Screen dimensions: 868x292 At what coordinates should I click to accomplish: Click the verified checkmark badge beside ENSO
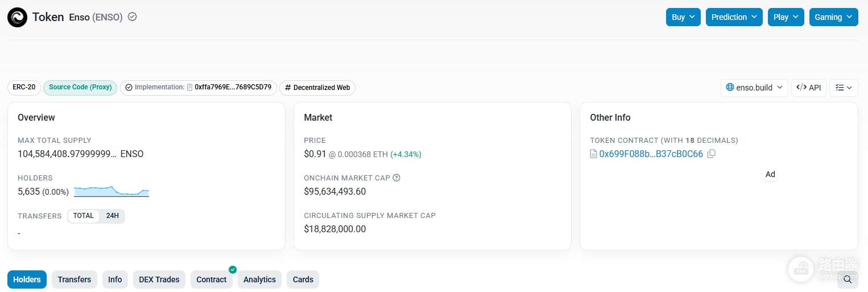click(133, 17)
